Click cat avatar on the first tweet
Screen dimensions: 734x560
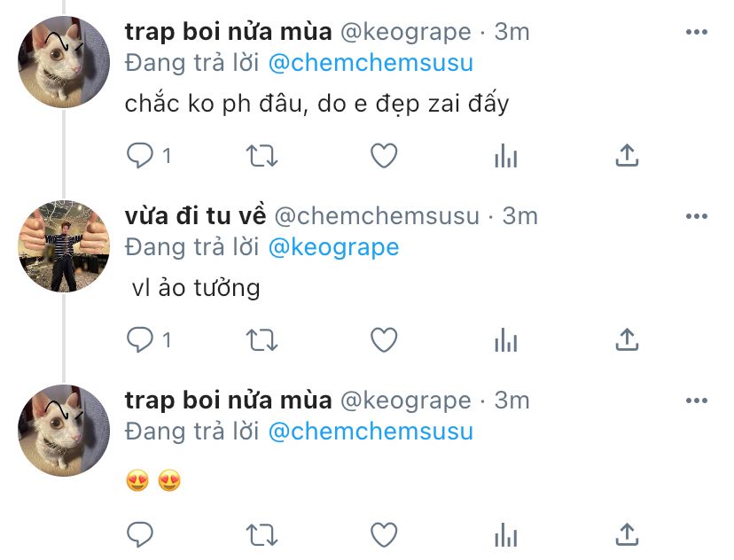coord(63,63)
